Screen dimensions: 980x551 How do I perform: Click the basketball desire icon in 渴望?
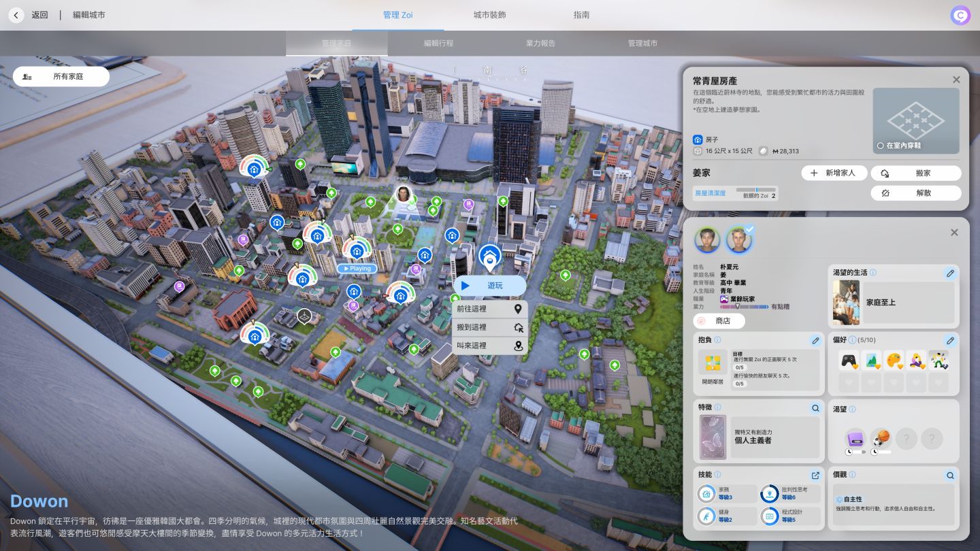[x=881, y=439]
